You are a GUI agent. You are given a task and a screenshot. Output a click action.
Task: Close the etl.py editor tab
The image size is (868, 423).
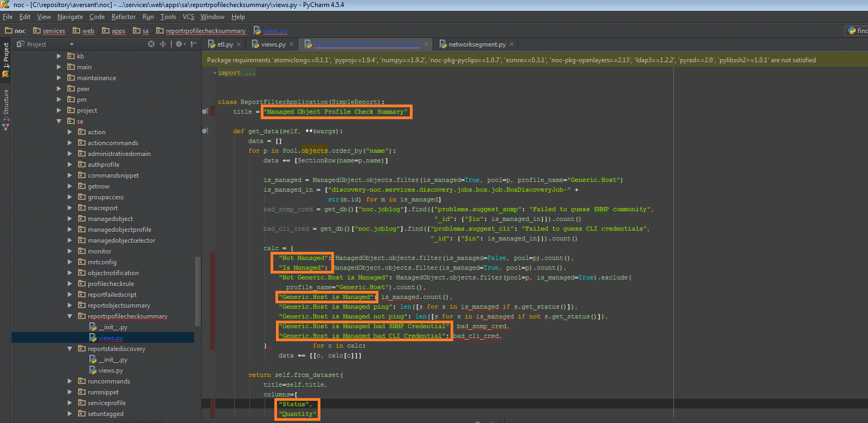coord(239,44)
